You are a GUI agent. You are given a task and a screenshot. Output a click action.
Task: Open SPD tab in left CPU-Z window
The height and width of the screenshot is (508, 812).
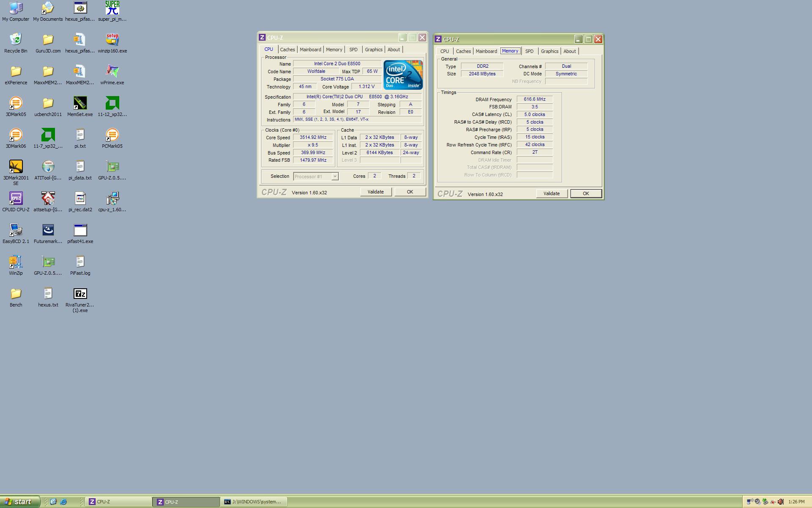[x=353, y=50]
